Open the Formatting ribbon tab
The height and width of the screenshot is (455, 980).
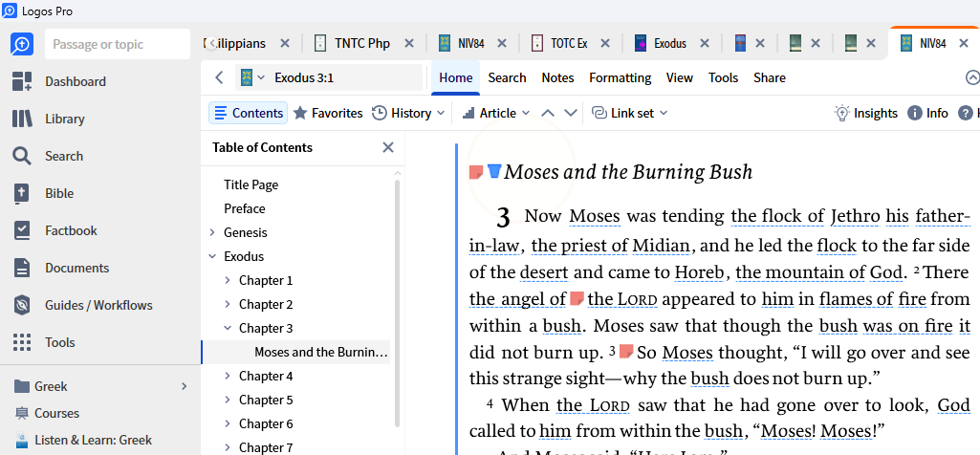[620, 77]
